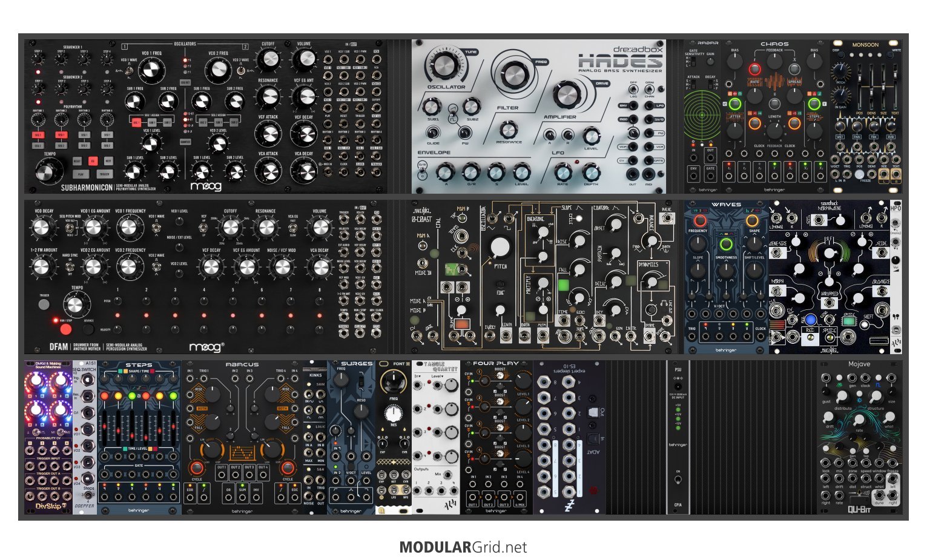Click the green radar display on Radar module
This screenshot has width=927, height=560.
click(x=702, y=115)
